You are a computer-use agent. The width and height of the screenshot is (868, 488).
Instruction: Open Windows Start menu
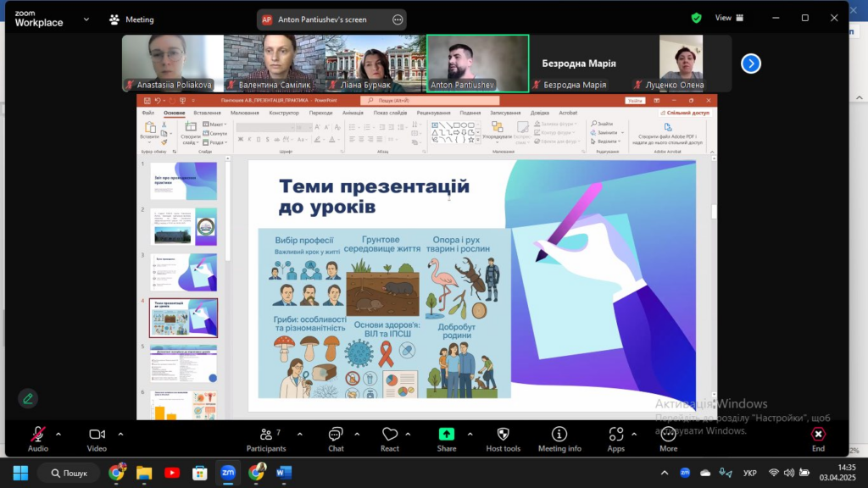[x=20, y=473]
